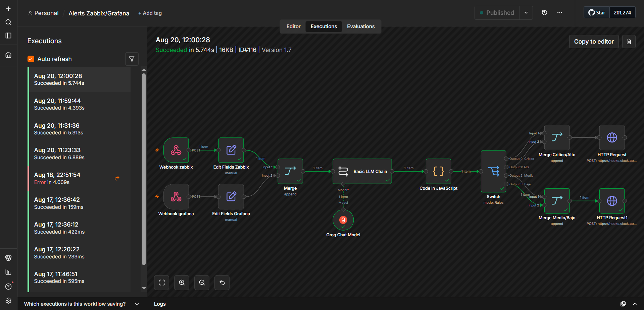
Task: Select the Webhook zabbix node
Action: tap(176, 150)
